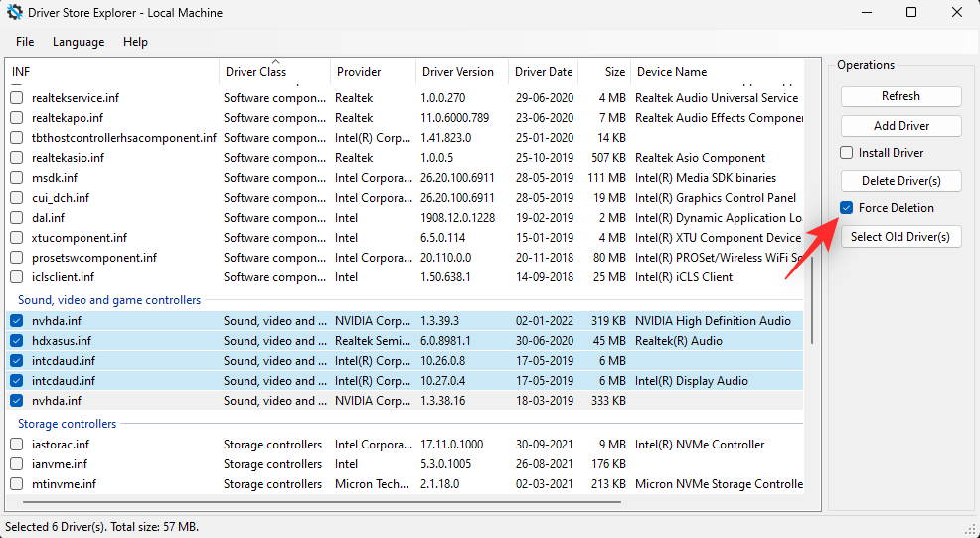Sort list by Driver Date column

(543, 72)
